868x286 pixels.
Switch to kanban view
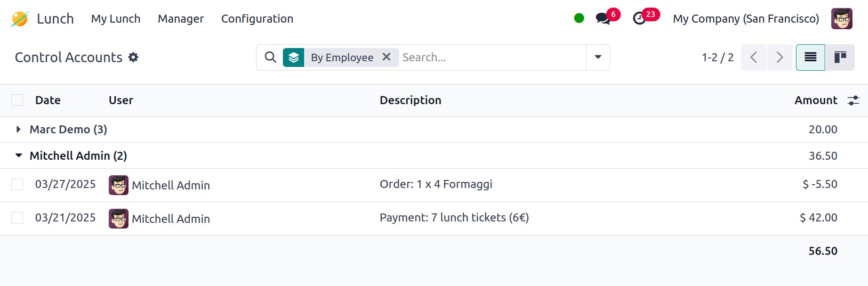[840, 57]
